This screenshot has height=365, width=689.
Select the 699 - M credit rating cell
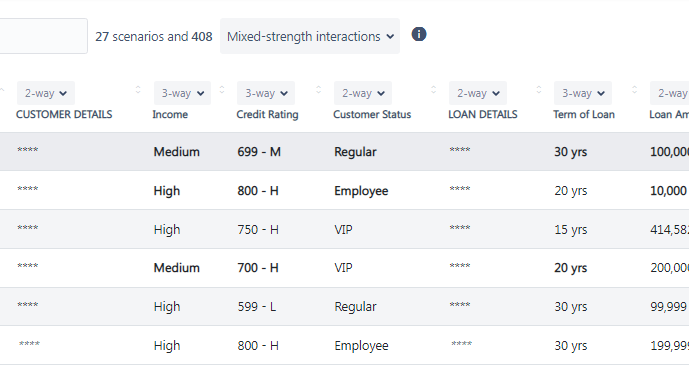(x=259, y=152)
